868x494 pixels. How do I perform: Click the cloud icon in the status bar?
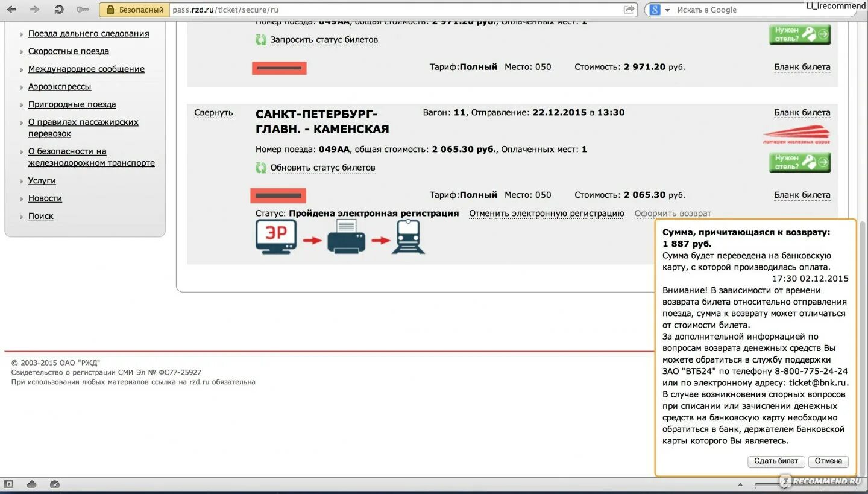click(31, 484)
